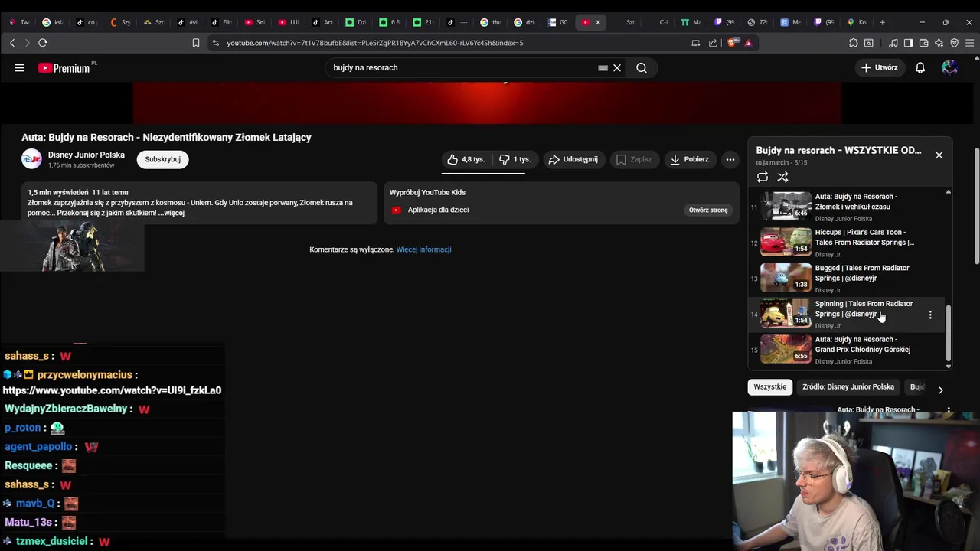
Task: Download the video with Pobierz
Action: click(690, 159)
